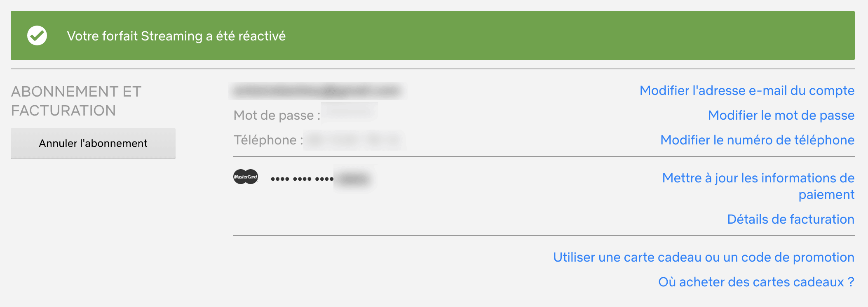
Task: Click the blurred account email address
Action: pos(318,91)
